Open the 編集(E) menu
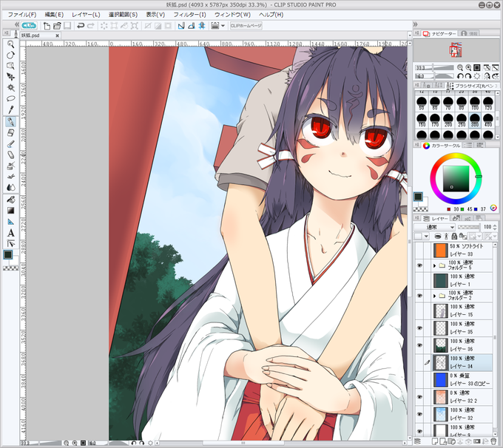 [54, 15]
